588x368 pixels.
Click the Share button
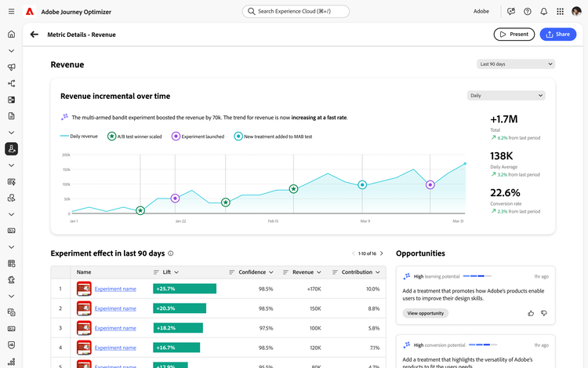tap(557, 35)
